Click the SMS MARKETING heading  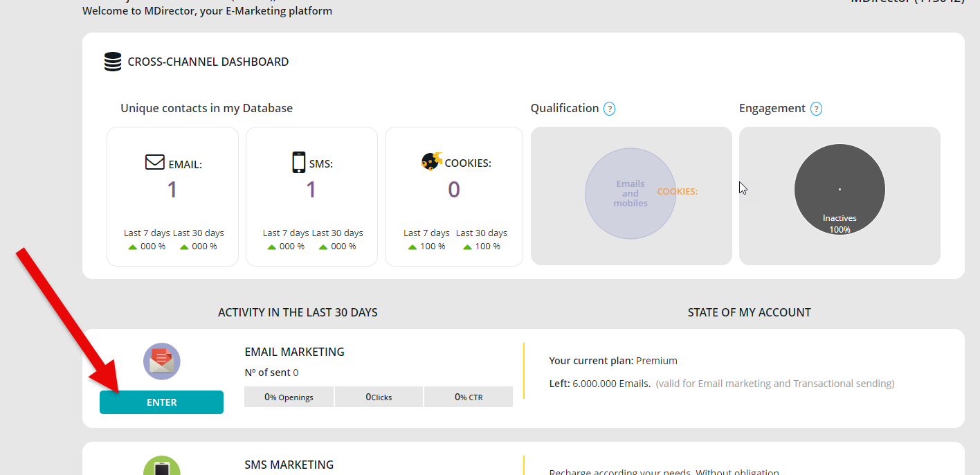289,465
